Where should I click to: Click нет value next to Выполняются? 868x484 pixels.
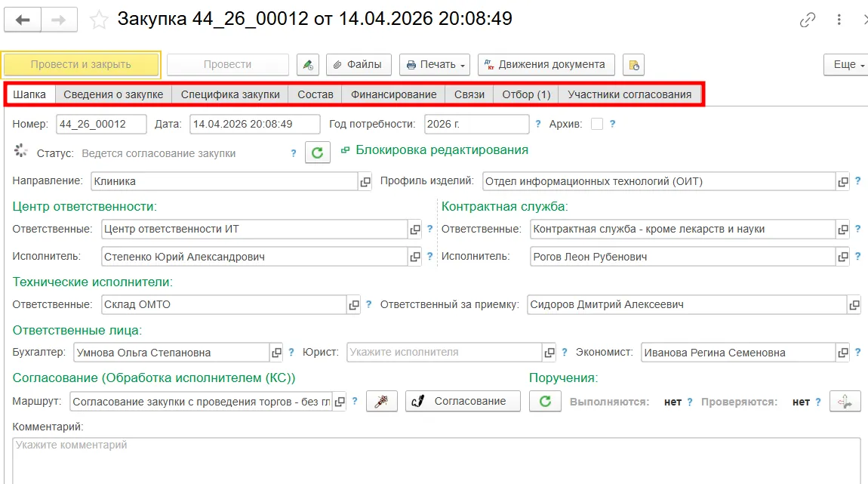[x=673, y=402]
